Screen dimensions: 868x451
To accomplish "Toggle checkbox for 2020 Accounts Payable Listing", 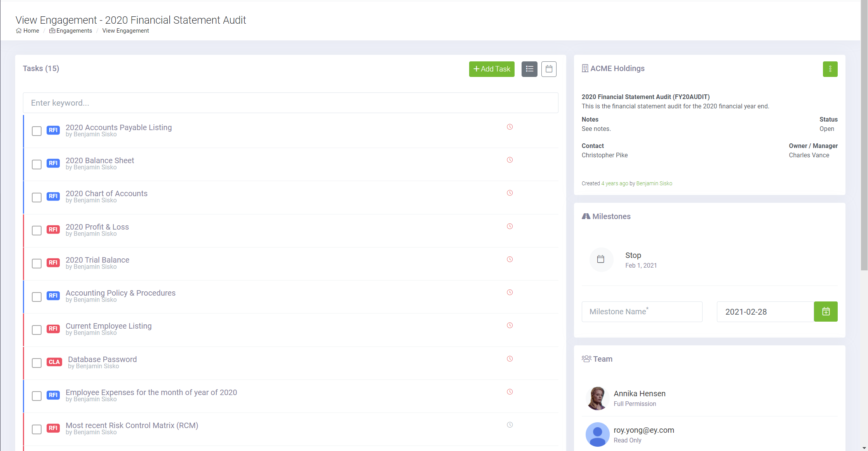I will coord(36,131).
